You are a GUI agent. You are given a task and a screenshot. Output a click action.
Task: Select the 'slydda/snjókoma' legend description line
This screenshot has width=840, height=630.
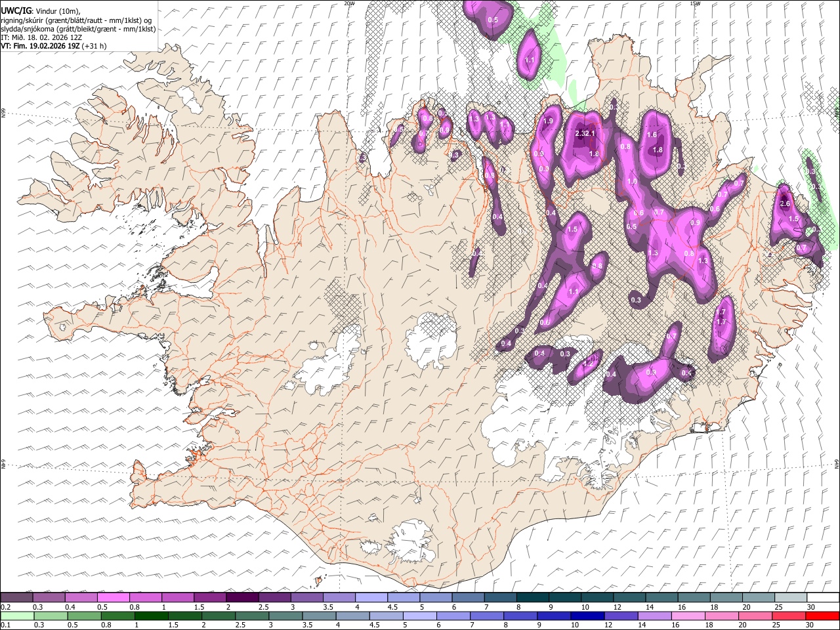tap(79, 29)
